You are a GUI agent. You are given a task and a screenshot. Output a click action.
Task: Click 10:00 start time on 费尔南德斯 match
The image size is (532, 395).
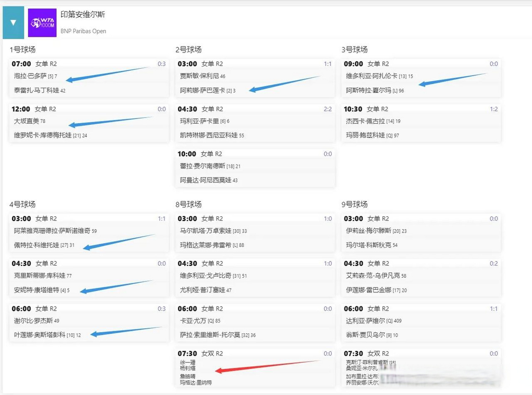187,154
